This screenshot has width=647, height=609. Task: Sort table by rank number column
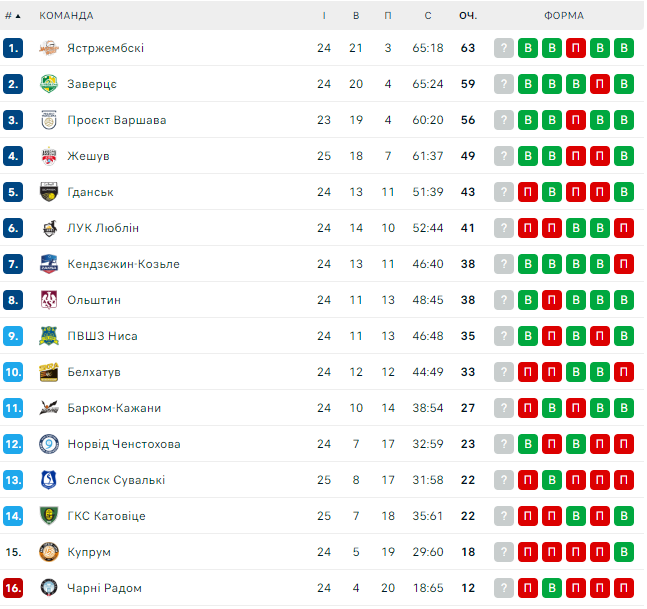12,16
